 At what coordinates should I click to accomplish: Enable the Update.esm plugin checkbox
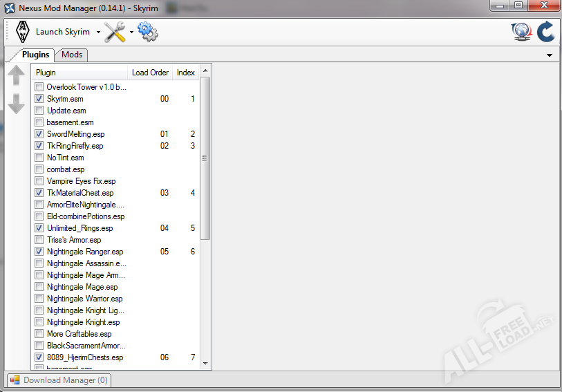pos(39,111)
